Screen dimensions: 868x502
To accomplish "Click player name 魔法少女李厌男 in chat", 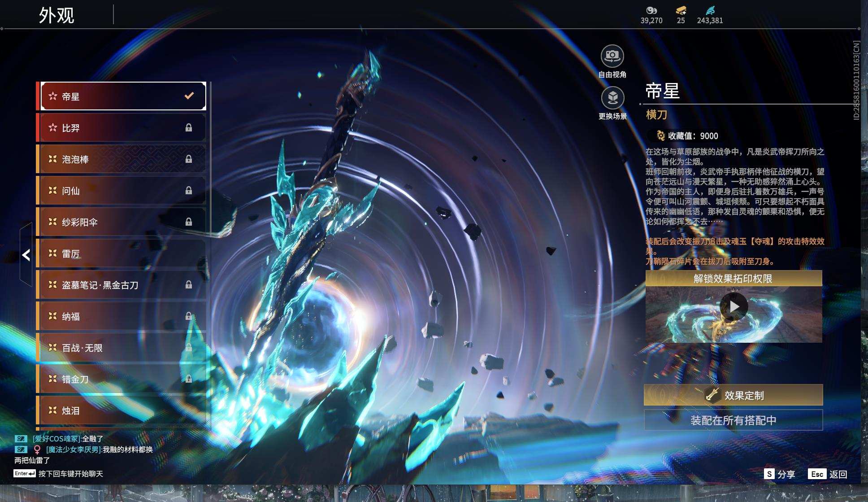I will coord(74,450).
